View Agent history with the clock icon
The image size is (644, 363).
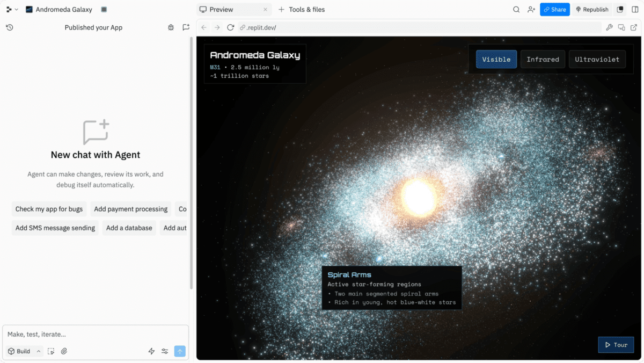pos(9,27)
